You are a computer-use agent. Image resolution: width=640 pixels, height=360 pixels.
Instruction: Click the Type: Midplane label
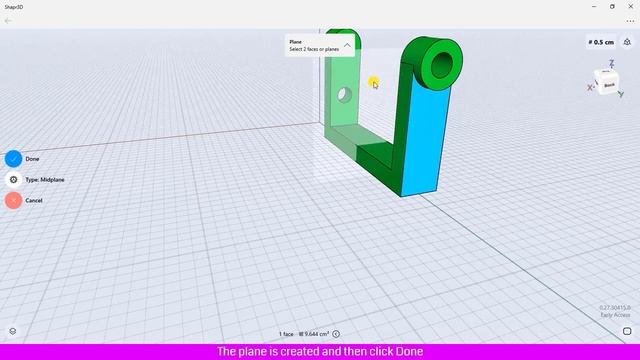click(45, 180)
